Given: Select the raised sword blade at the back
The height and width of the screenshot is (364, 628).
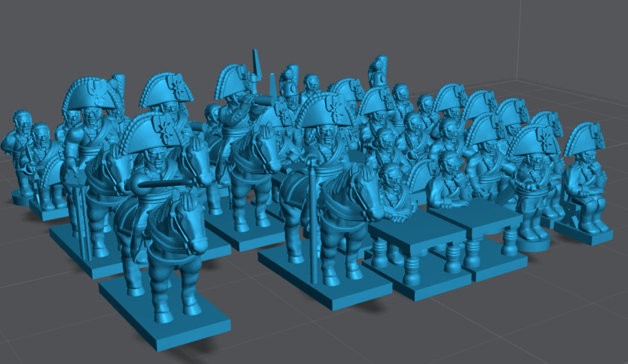Looking at the screenshot, I should point(256,62).
